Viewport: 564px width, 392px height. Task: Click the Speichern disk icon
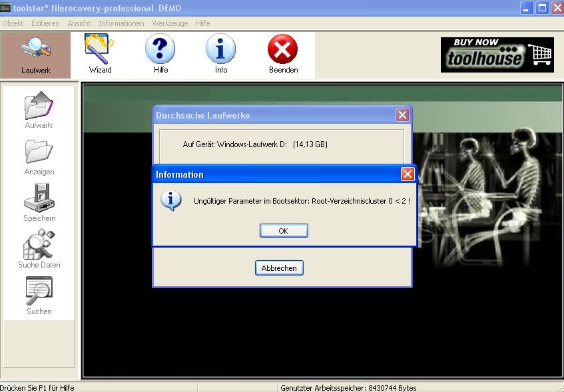(x=39, y=203)
